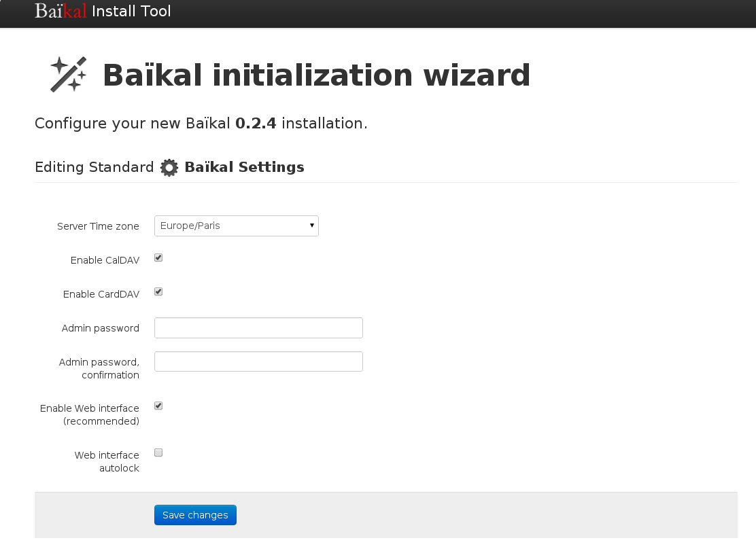Focus the Admin password field

coord(258,327)
